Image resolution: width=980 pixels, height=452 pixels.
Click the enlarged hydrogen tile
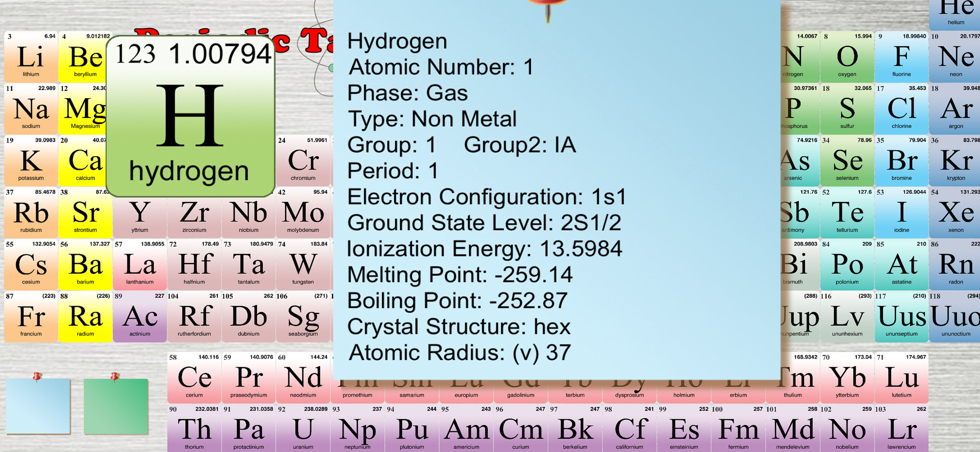coord(190,116)
